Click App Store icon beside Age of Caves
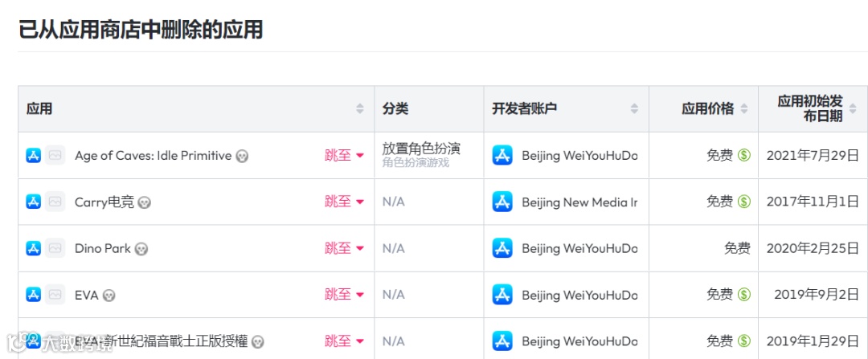The image size is (868, 359). pyautogui.click(x=33, y=156)
